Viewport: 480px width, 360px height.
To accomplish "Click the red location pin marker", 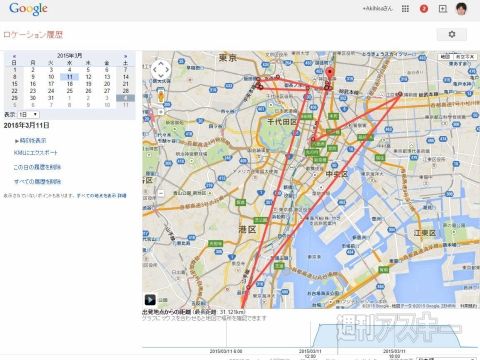I will 329,73.
